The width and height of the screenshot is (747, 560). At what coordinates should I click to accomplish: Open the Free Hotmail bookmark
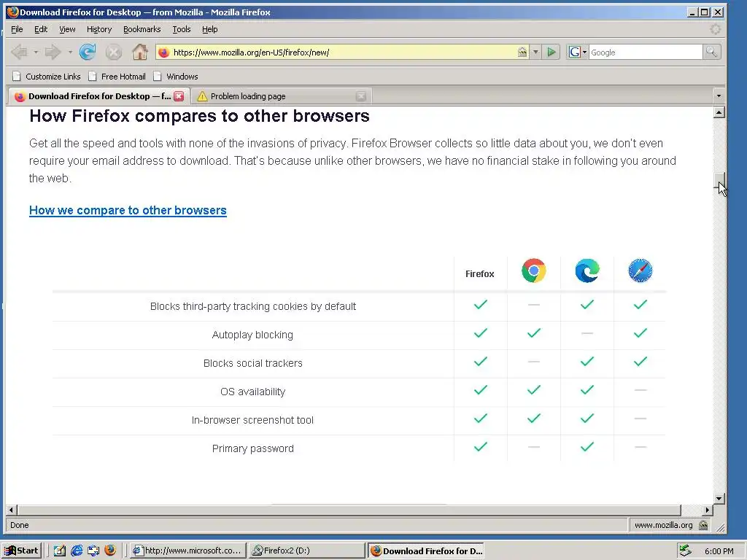coord(117,77)
